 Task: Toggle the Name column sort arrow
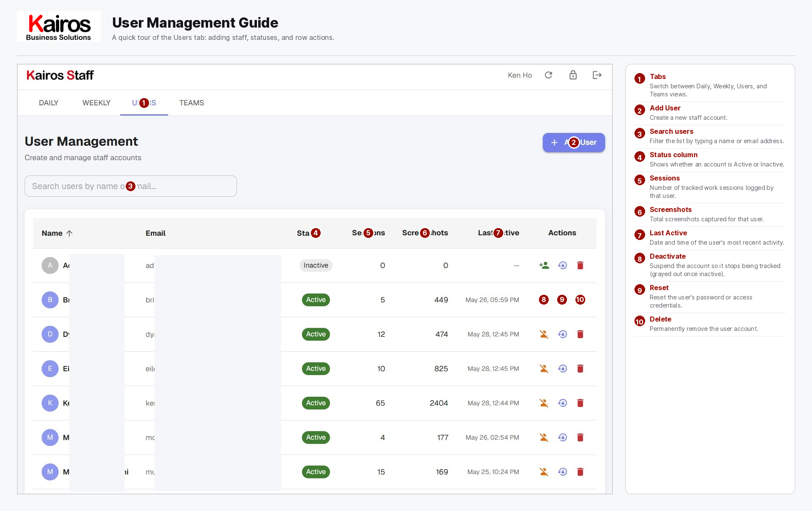[70, 233]
